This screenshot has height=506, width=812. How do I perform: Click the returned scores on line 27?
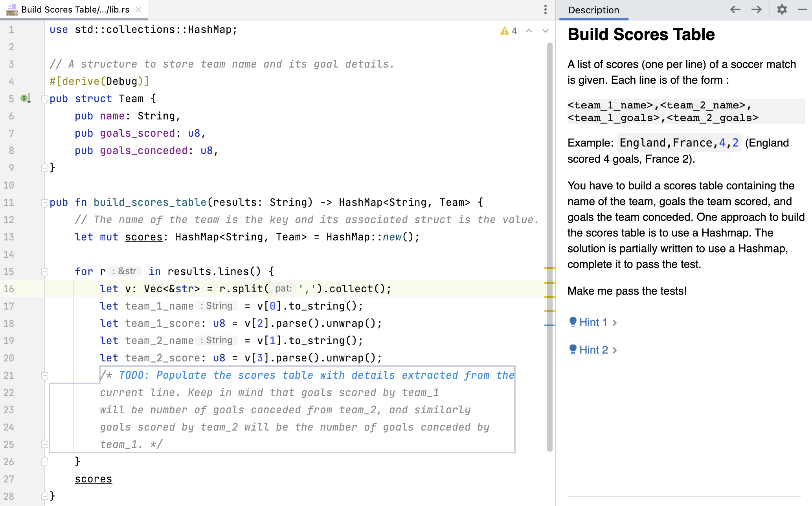tap(94, 479)
